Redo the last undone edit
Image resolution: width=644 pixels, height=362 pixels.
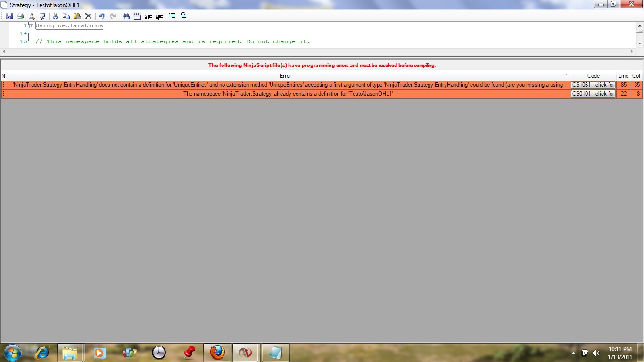coord(112,16)
